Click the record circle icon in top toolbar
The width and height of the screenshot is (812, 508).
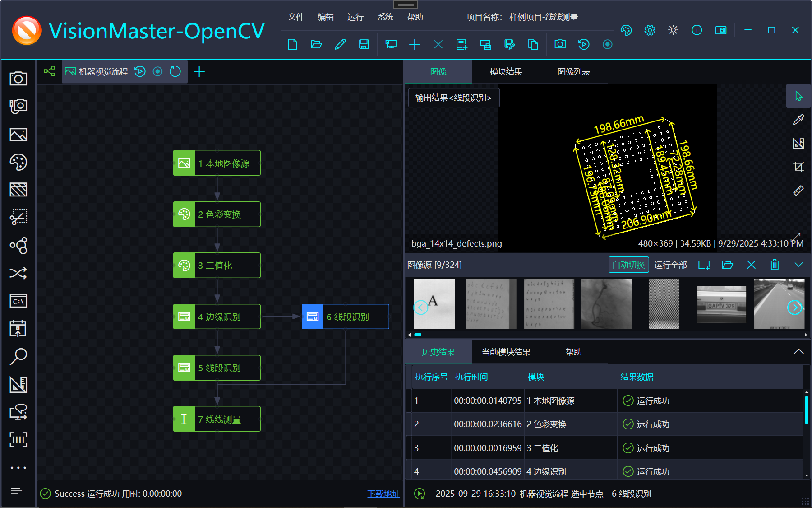(607, 44)
